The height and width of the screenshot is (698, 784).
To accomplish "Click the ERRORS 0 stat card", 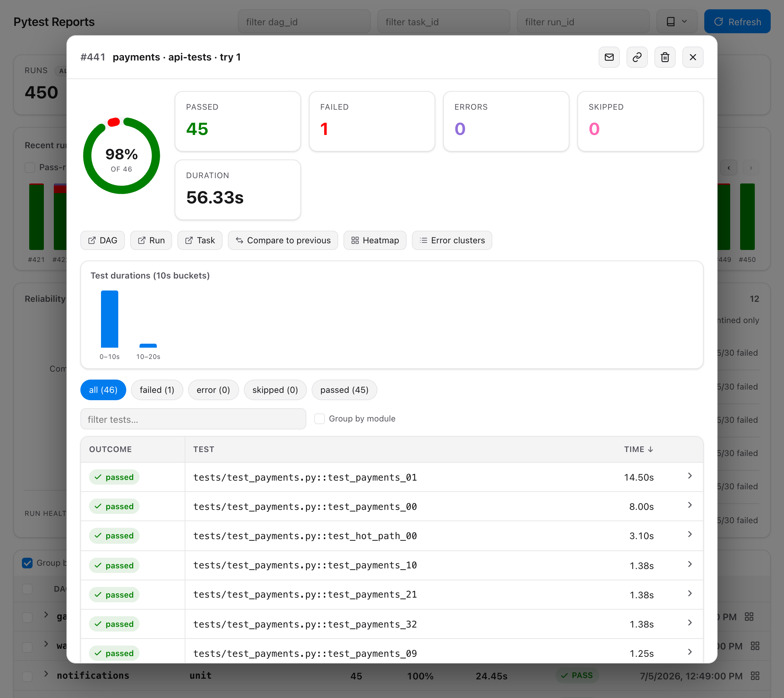I will coord(506,121).
